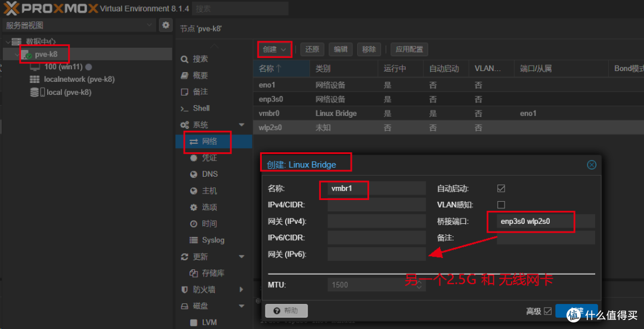Select the eno1 network row
The image size is (644, 329).
(x=448, y=85)
